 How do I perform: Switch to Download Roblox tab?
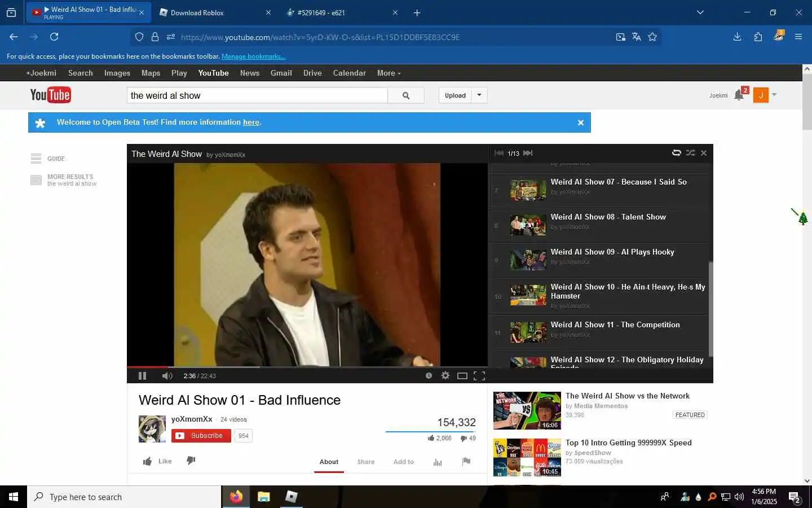[214, 12]
